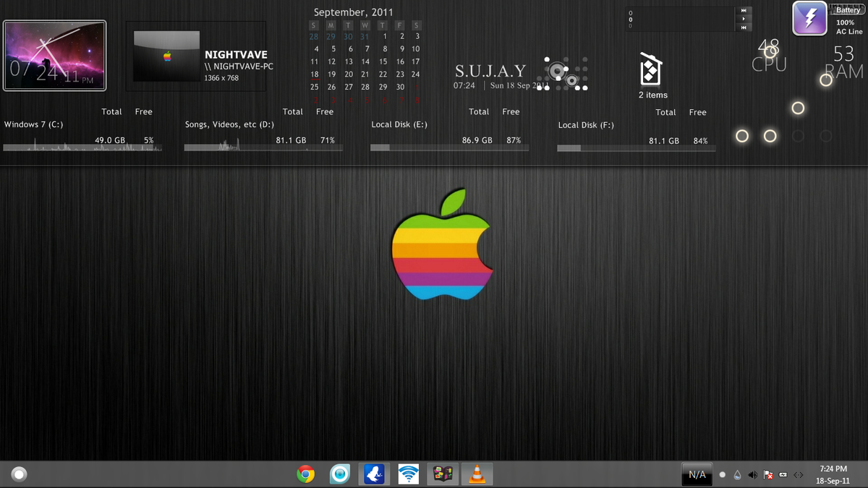
Task: Open the 7:24 PM taskbar clock
Action: click(833, 469)
